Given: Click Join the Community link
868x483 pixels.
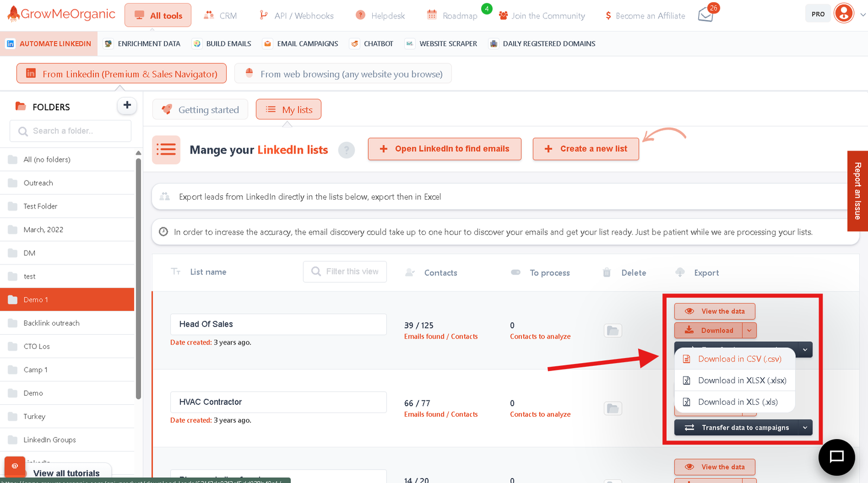Looking at the screenshot, I should (542, 16).
